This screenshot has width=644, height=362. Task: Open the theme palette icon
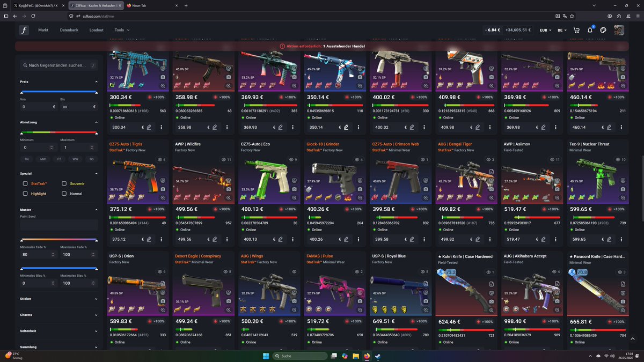coord(603,30)
